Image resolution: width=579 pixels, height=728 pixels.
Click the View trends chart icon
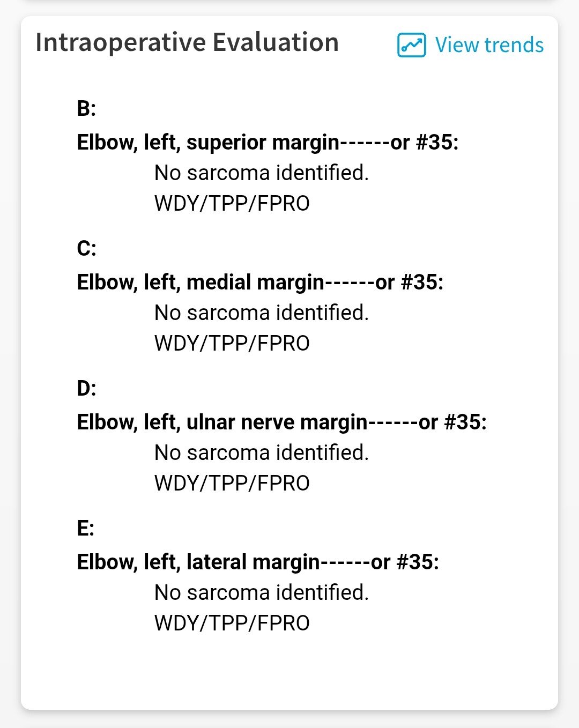click(x=411, y=45)
